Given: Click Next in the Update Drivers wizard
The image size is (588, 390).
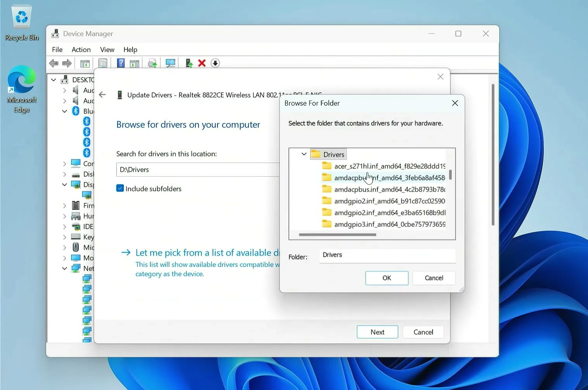Looking at the screenshot, I should pos(378,332).
